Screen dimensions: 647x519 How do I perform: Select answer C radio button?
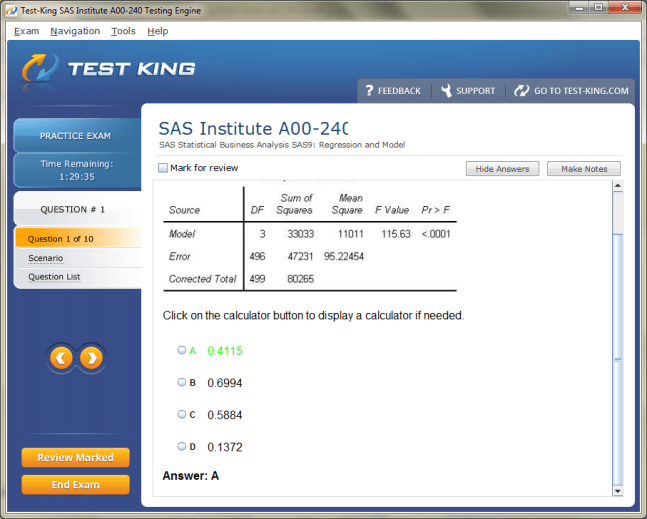pos(182,414)
